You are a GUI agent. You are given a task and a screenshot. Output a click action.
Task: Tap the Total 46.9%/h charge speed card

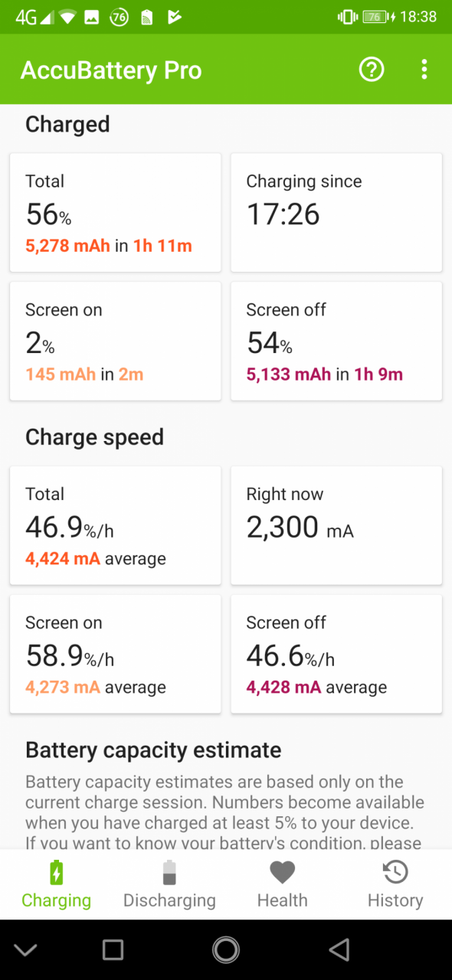pos(116,526)
